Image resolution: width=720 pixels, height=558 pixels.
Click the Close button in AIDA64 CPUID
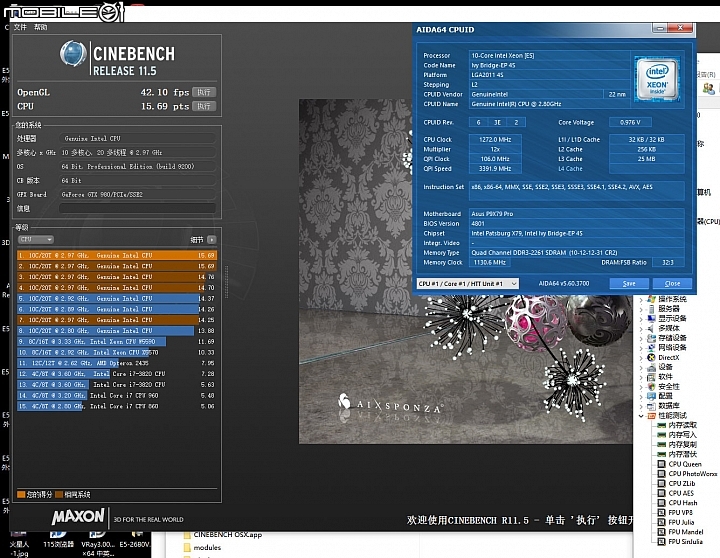(x=672, y=284)
